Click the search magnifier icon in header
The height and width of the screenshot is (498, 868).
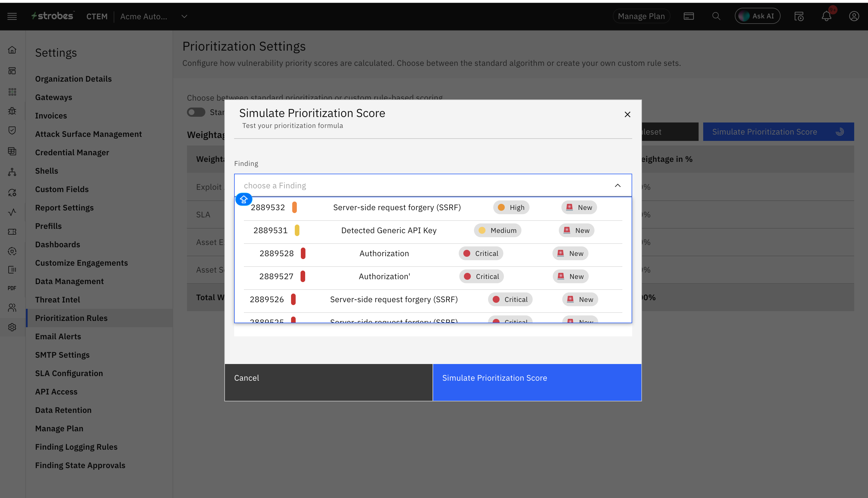[716, 16]
